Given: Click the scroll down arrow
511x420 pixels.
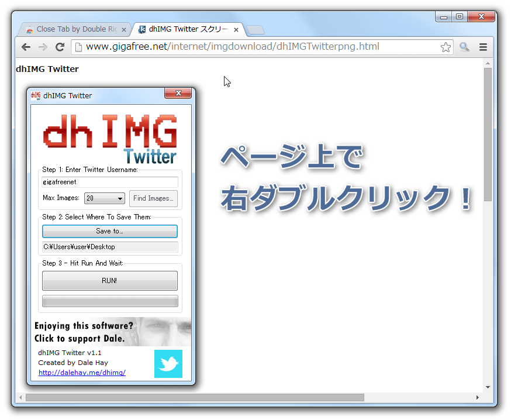Looking at the screenshot, I should point(488,387).
